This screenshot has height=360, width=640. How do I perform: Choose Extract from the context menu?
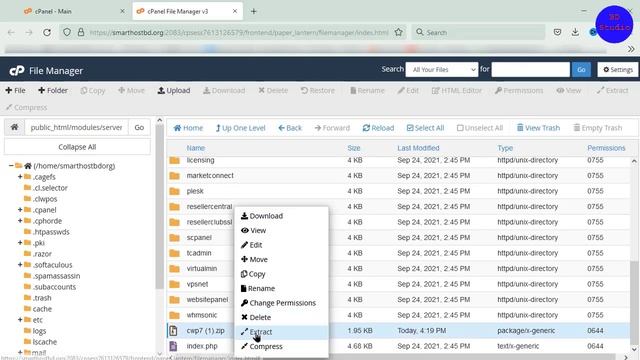coord(281,332)
